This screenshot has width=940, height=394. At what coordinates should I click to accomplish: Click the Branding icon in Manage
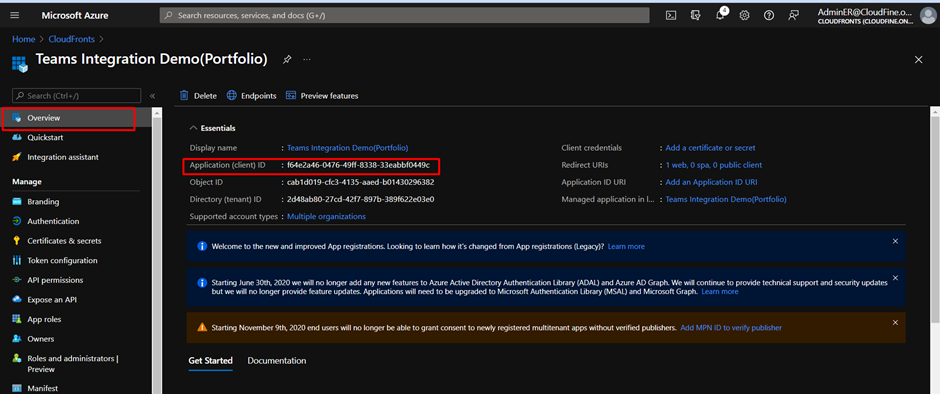(x=17, y=201)
